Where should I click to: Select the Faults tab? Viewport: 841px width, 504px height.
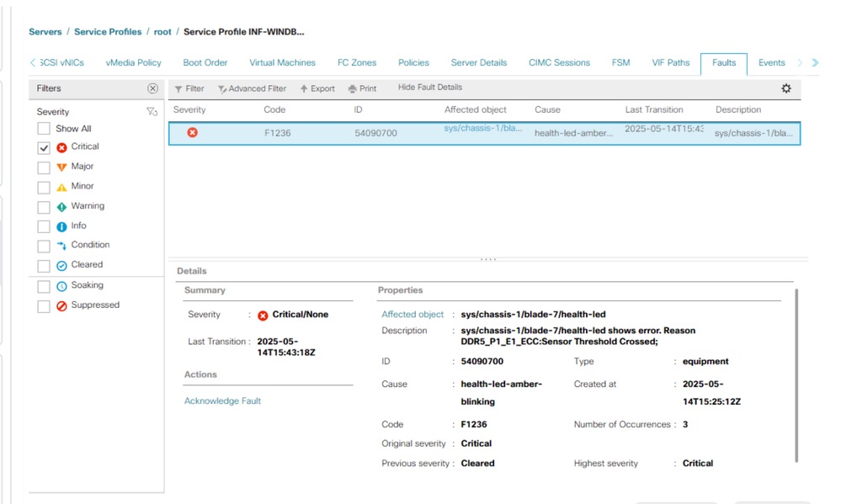pyautogui.click(x=723, y=63)
